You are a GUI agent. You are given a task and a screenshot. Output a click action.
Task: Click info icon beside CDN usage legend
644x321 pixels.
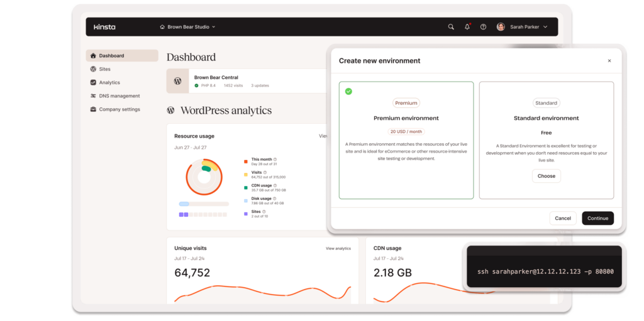pyautogui.click(x=276, y=187)
